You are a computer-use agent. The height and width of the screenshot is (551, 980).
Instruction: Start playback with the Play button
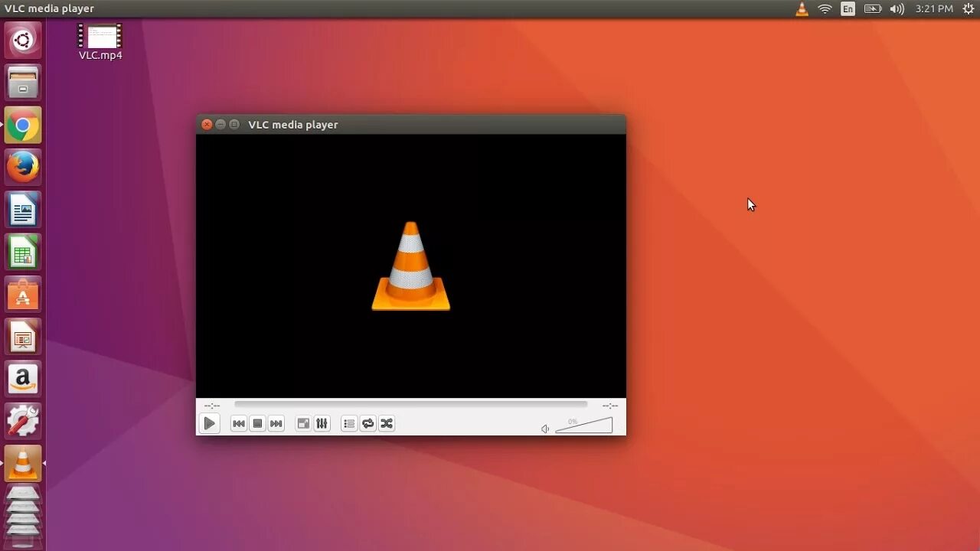tap(209, 423)
